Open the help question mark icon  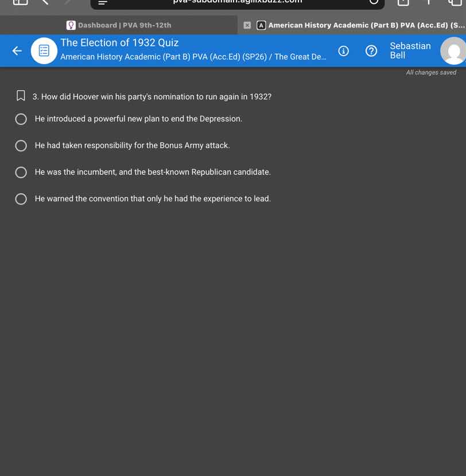point(371,50)
